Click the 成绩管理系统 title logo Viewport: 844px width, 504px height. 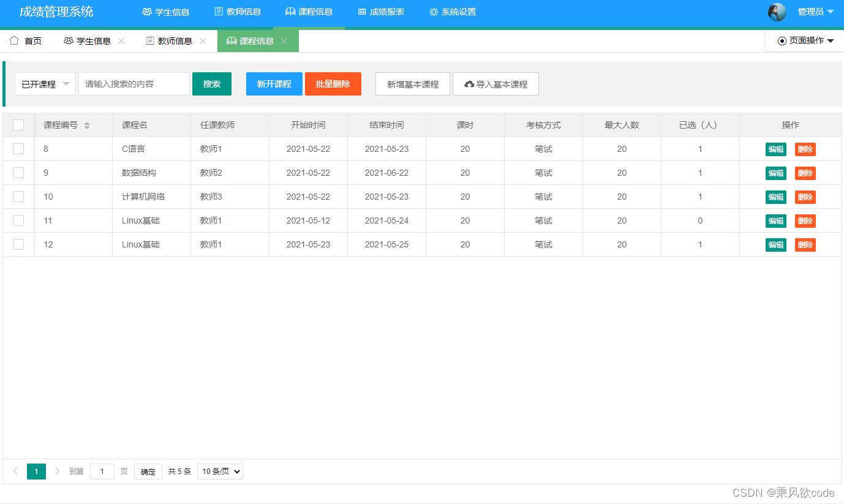pyautogui.click(x=56, y=12)
